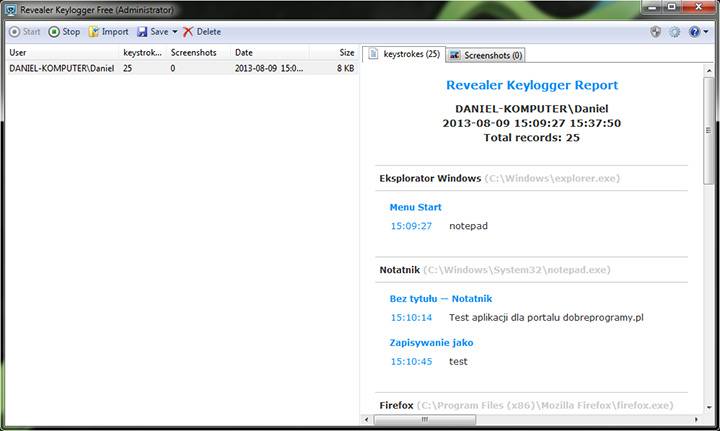Sort by User column header
The width and height of the screenshot is (720, 431).
pos(63,52)
